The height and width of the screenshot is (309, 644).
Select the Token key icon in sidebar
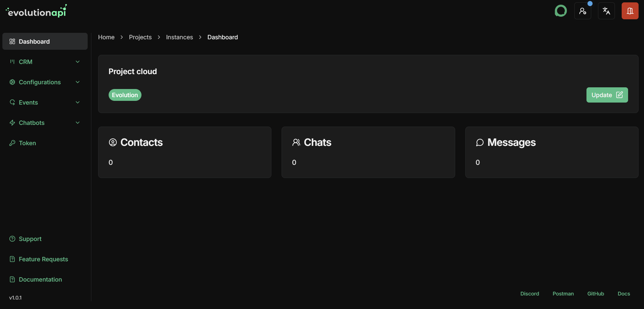tap(12, 143)
